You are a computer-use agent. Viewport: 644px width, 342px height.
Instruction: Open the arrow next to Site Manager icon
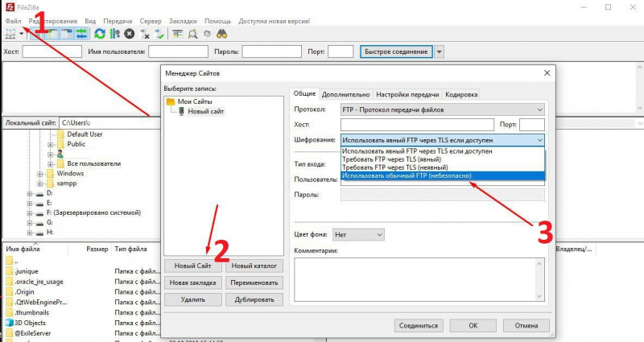pos(22,34)
